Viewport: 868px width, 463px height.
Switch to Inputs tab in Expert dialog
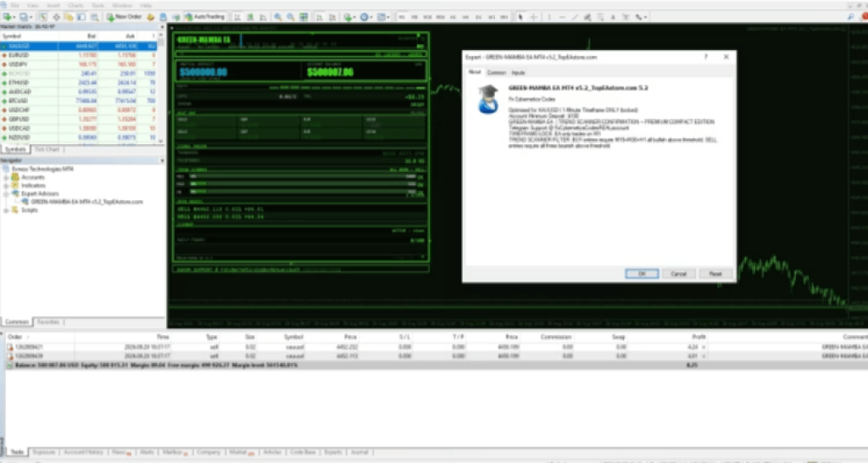tap(518, 73)
